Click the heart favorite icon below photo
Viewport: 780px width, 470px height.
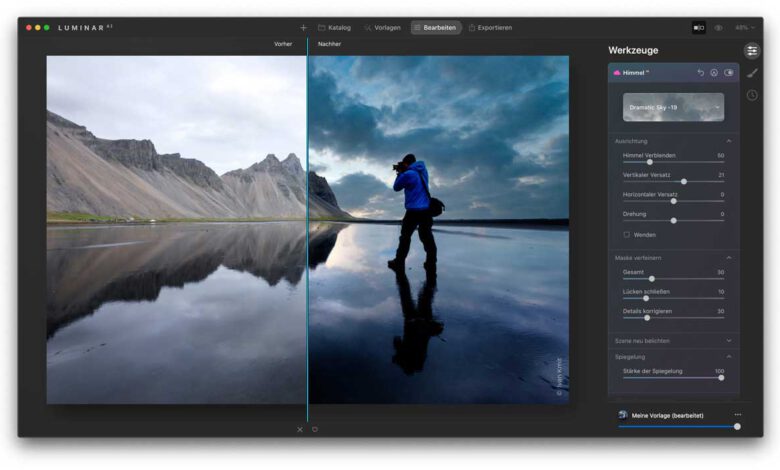(314, 429)
